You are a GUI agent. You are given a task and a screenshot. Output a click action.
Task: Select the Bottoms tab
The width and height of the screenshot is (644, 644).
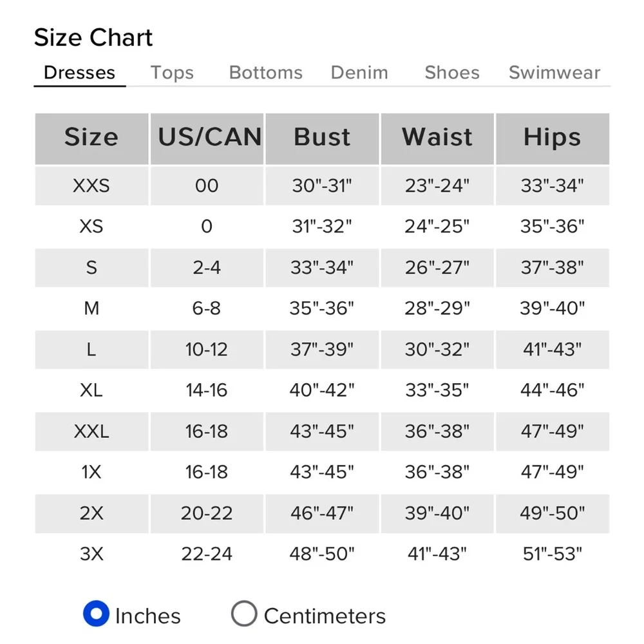[265, 73]
